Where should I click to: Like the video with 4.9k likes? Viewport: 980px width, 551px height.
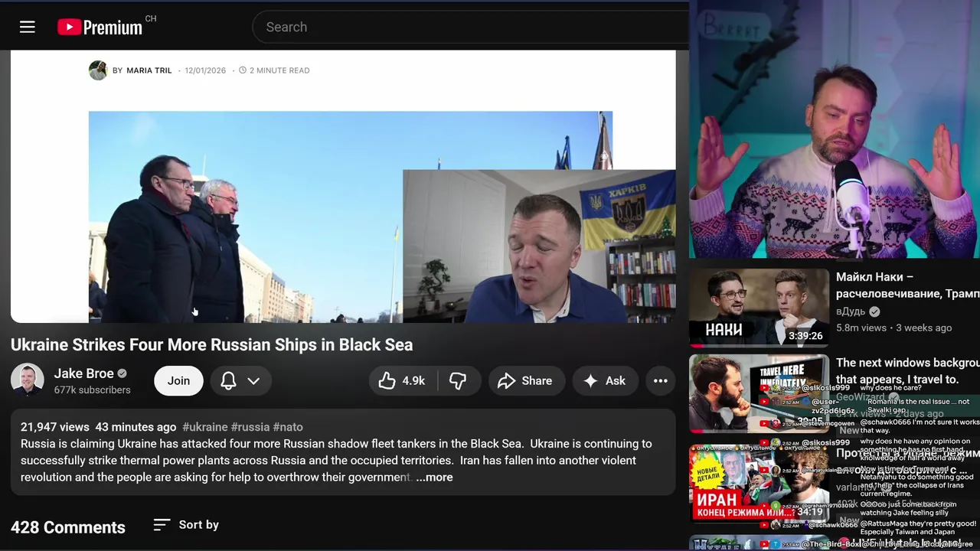(403, 380)
